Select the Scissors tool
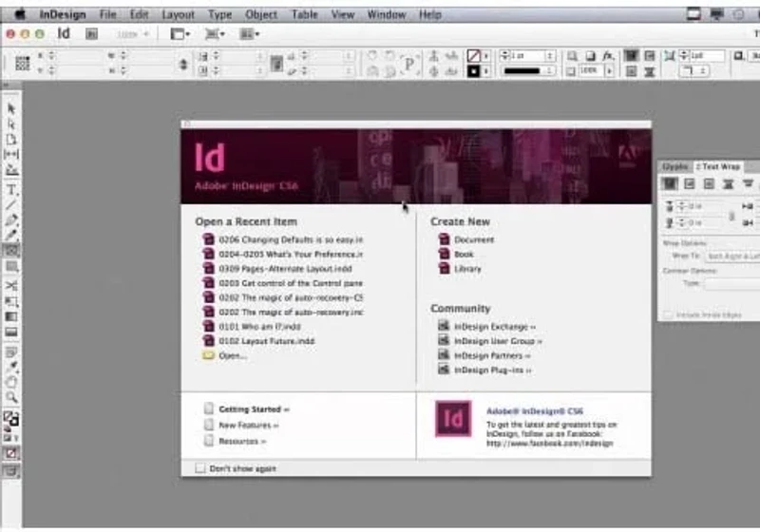Viewport: 760px width, 532px height. tap(11, 285)
